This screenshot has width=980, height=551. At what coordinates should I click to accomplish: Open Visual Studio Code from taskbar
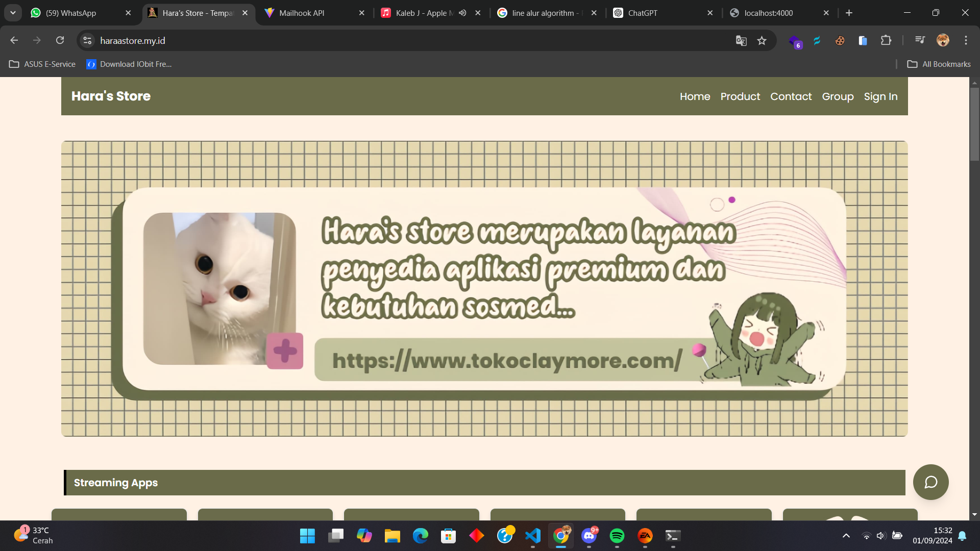(x=533, y=536)
